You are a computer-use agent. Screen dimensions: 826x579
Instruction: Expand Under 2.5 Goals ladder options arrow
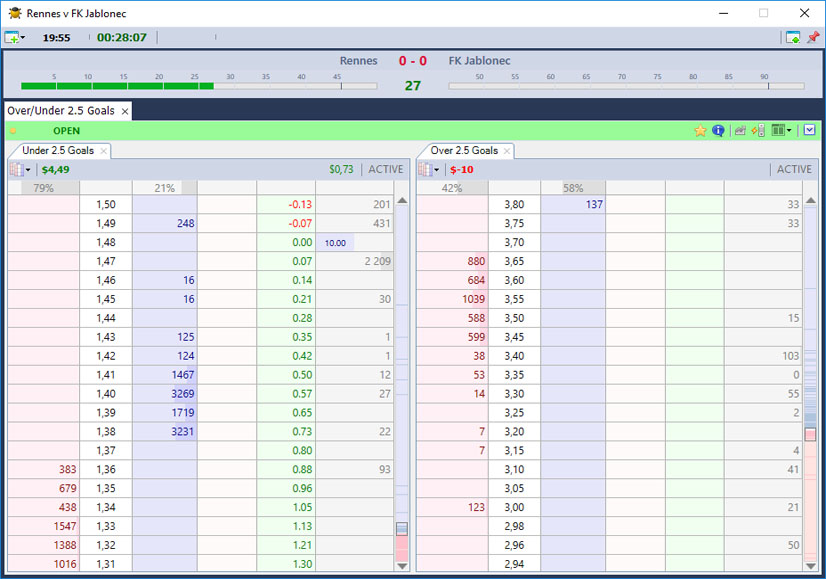point(28,170)
